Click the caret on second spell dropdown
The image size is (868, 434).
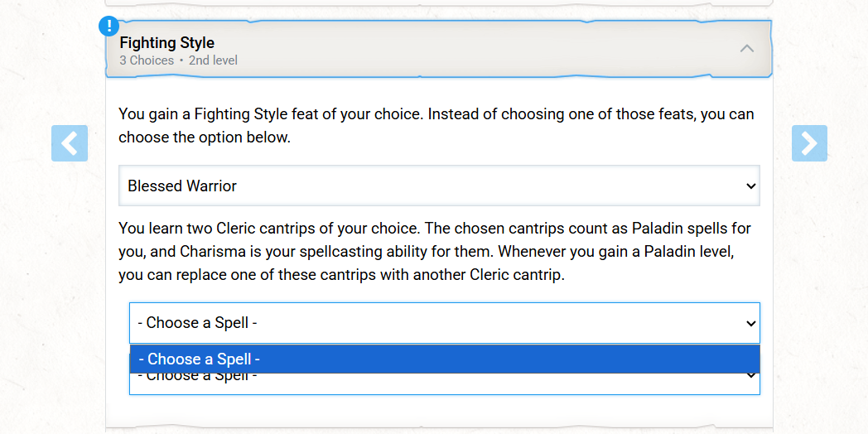750,376
